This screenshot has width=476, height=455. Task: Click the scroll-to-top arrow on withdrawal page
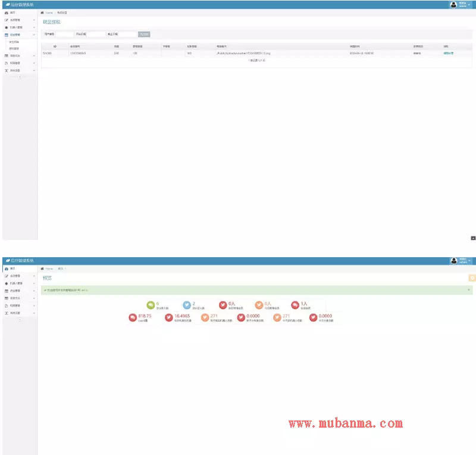pos(473,238)
